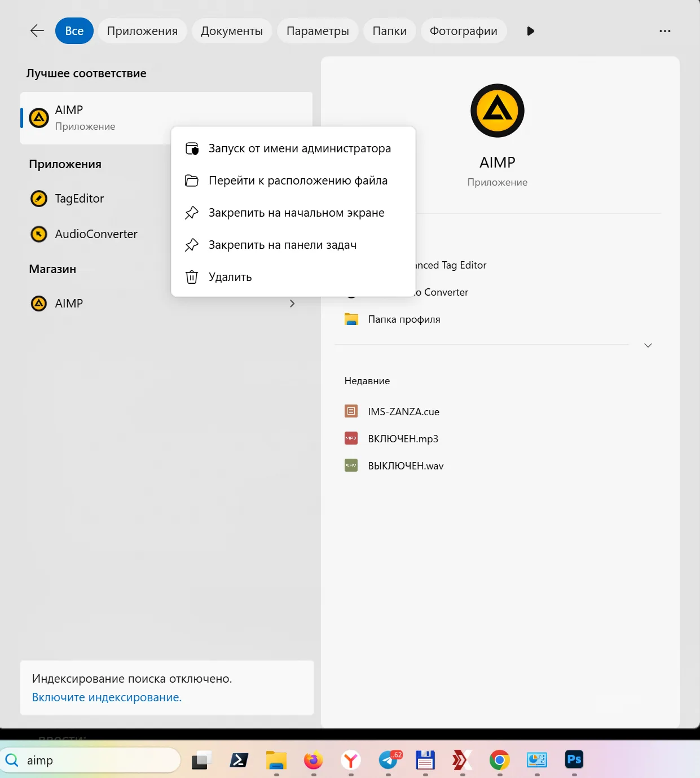Open recent file ВЫКЛЮЧЕН.wav
Image resolution: width=700 pixels, height=778 pixels.
click(406, 466)
